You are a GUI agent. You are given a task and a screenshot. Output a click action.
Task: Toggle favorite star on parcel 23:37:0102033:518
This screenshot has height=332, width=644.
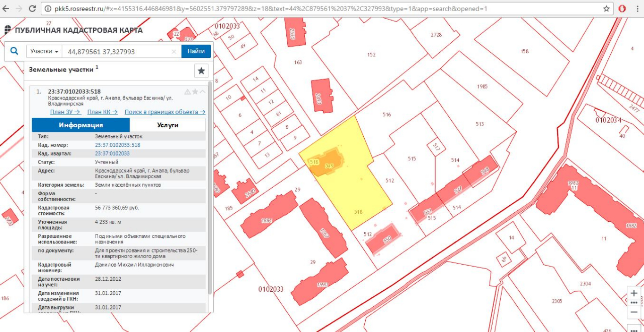point(195,92)
